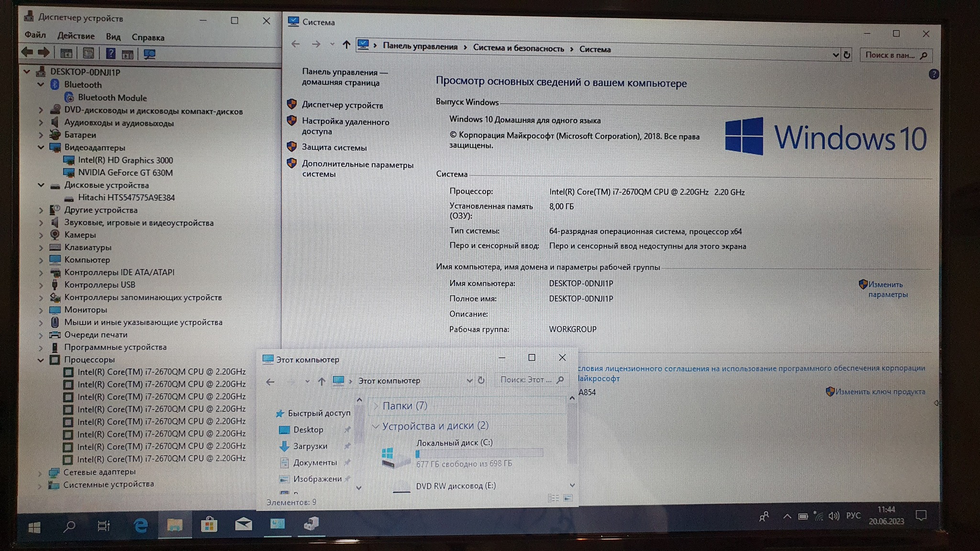Expand the Сетевые адаптеры node
980x551 pixels.
point(40,473)
